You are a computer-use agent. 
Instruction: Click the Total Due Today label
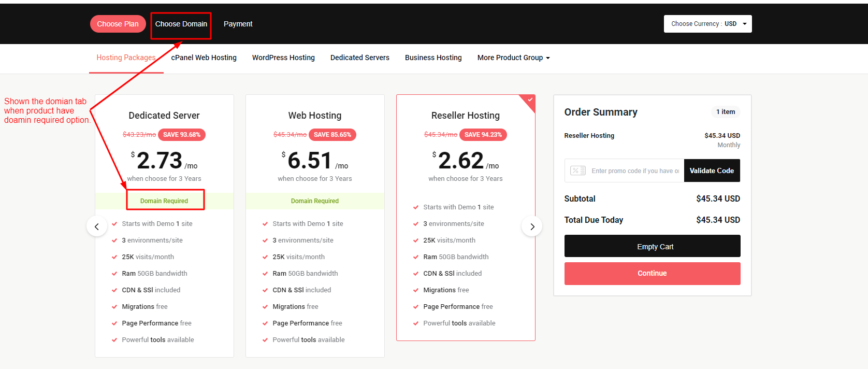click(594, 220)
